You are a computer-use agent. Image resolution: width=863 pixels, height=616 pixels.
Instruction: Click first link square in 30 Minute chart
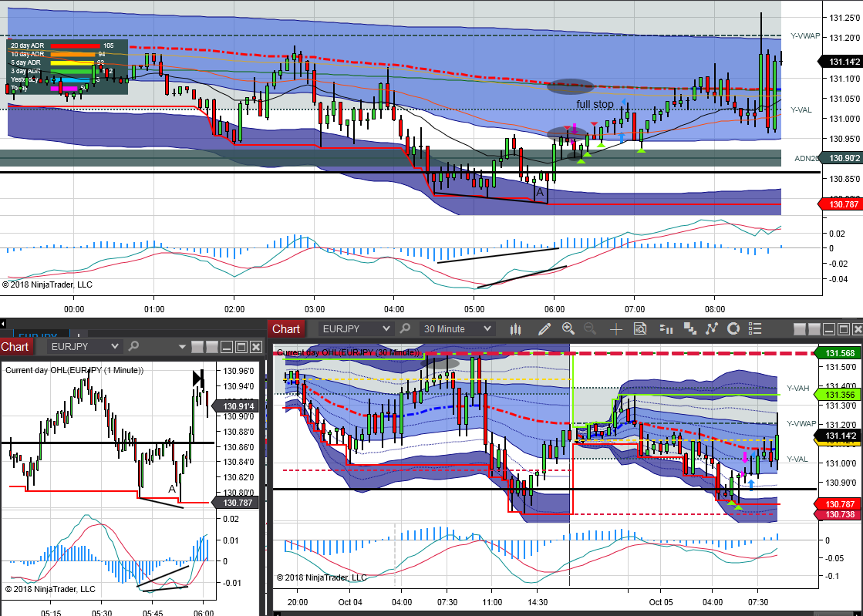(x=801, y=329)
